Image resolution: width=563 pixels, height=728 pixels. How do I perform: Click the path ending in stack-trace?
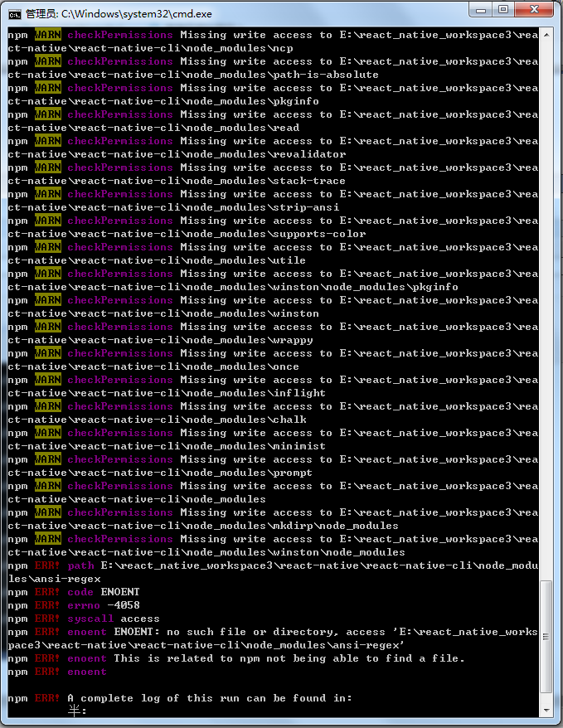tap(177, 181)
